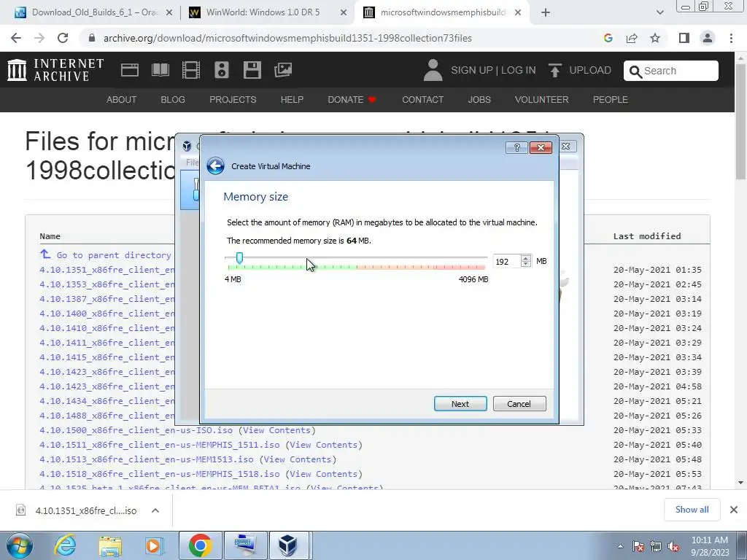Launch Internet Explorer from taskbar
This screenshot has width=747, height=560.
click(x=65, y=545)
